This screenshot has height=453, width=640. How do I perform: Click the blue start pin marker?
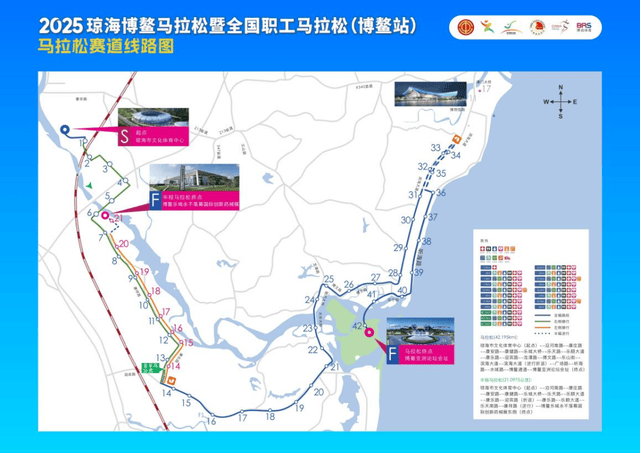click(x=65, y=129)
